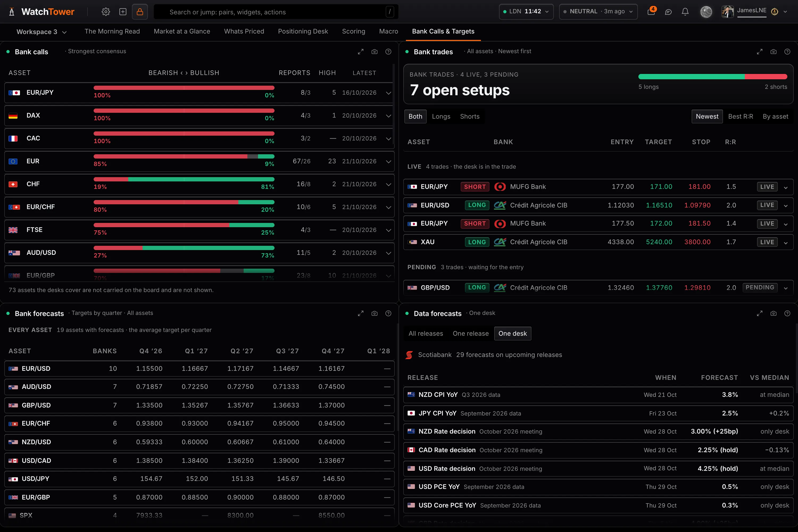Screen dimensions: 798x532
Task: Take snapshot of Data forecasts panel
Action: coord(774,314)
